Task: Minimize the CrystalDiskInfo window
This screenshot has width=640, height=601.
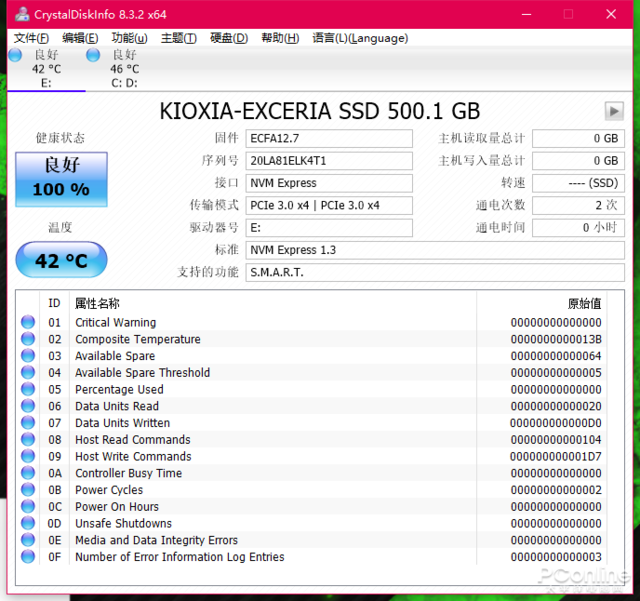Action: pyautogui.click(x=527, y=14)
